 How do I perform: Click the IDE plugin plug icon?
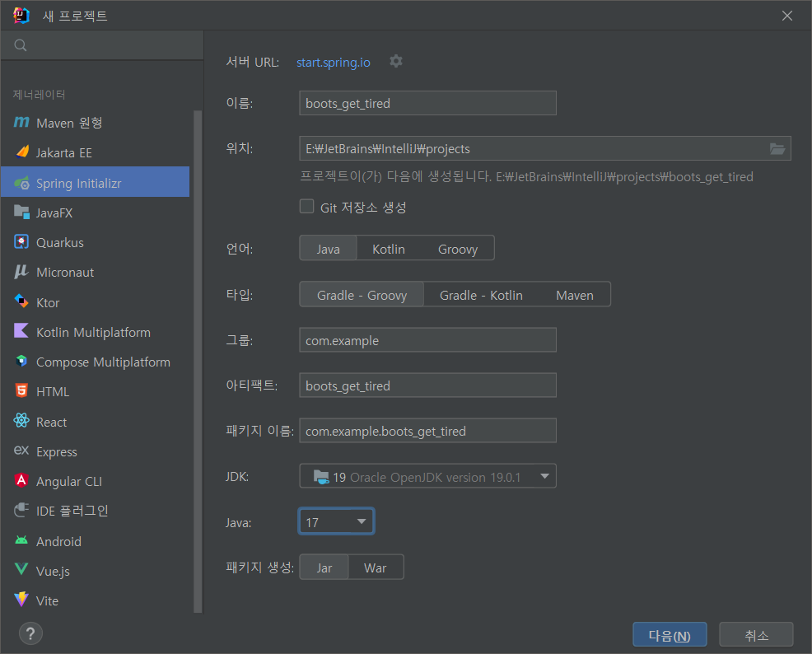pos(21,510)
